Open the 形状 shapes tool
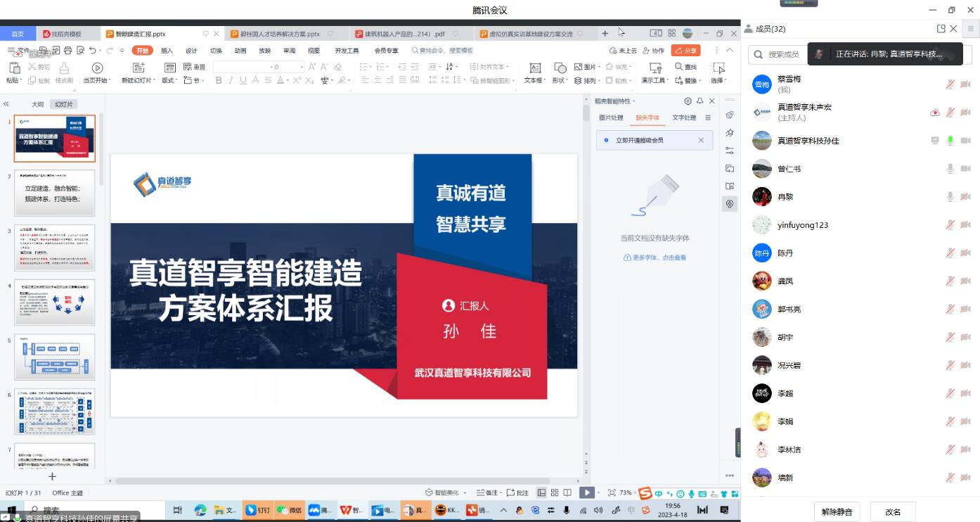This screenshot has height=522, width=980. coord(560,68)
